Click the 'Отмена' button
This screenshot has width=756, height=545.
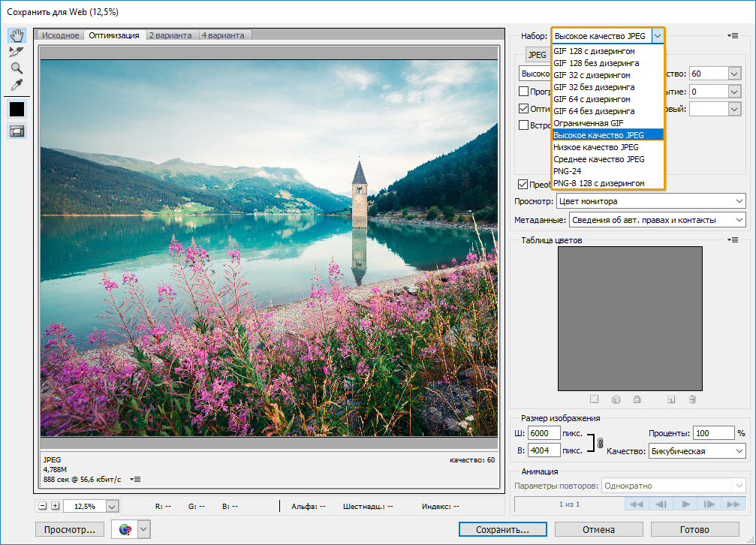pos(599,529)
